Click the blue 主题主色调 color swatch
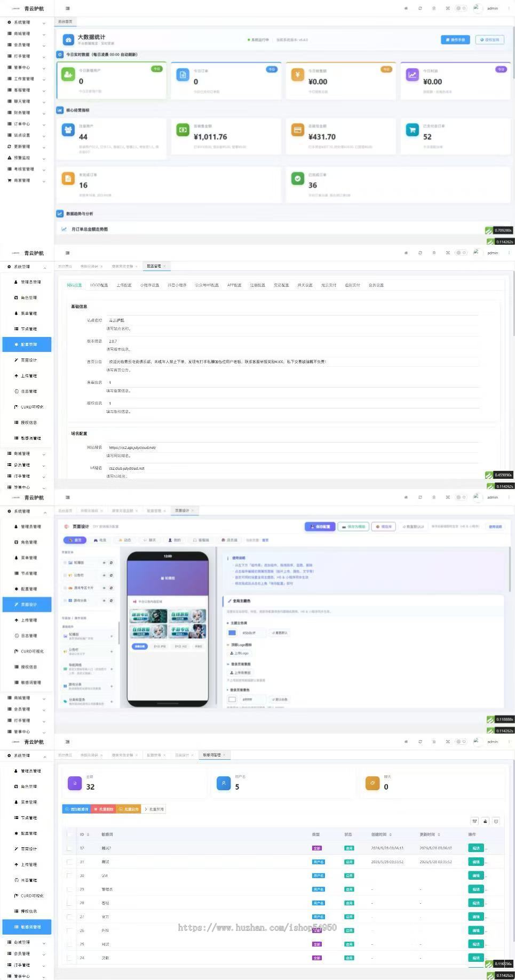The width and height of the screenshot is (515, 980). (x=232, y=633)
